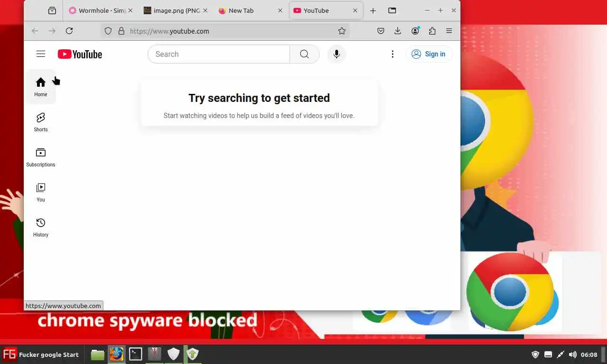607x364 pixels.
Task: Open the YouTube hamburger guide menu
Action: click(41, 54)
